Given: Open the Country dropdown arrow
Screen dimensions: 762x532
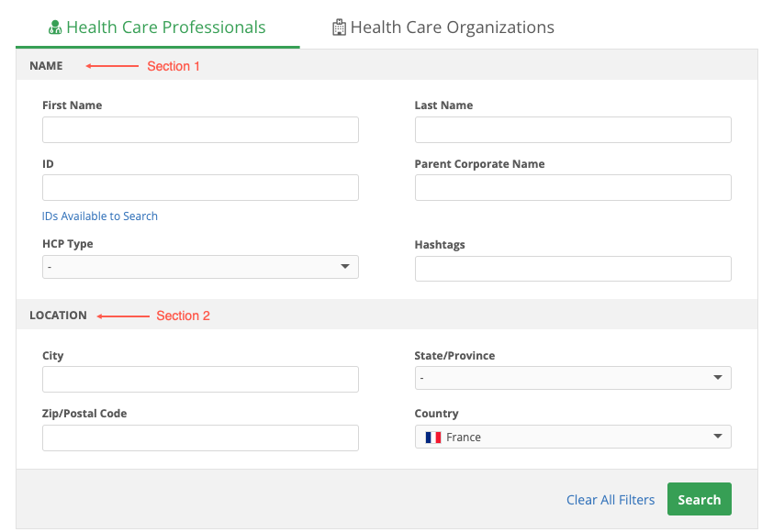Looking at the screenshot, I should (718, 438).
